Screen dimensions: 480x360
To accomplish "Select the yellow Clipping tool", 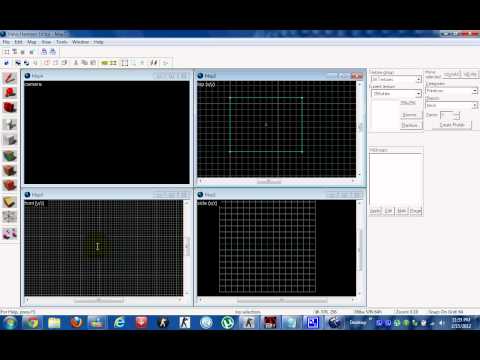I will click(10, 202).
